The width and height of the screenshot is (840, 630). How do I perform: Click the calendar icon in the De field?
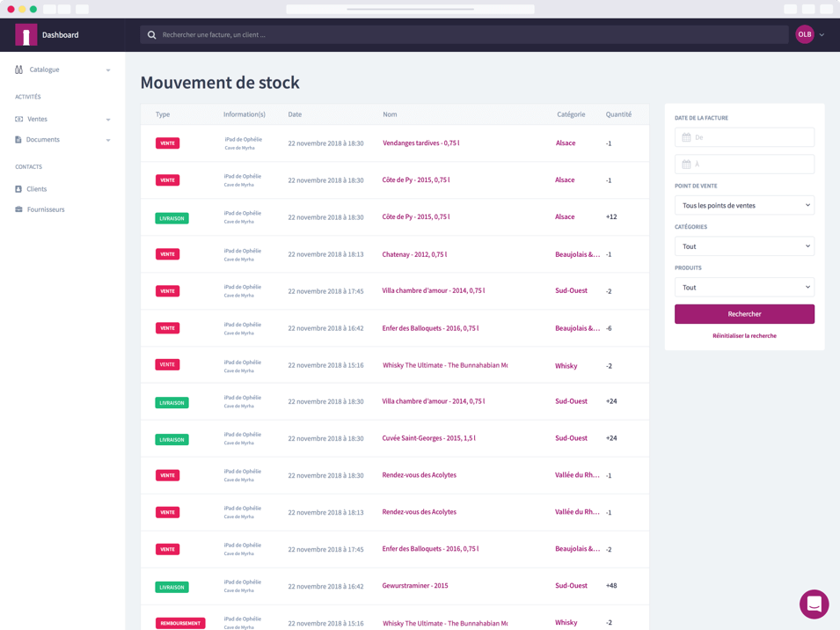coord(685,137)
